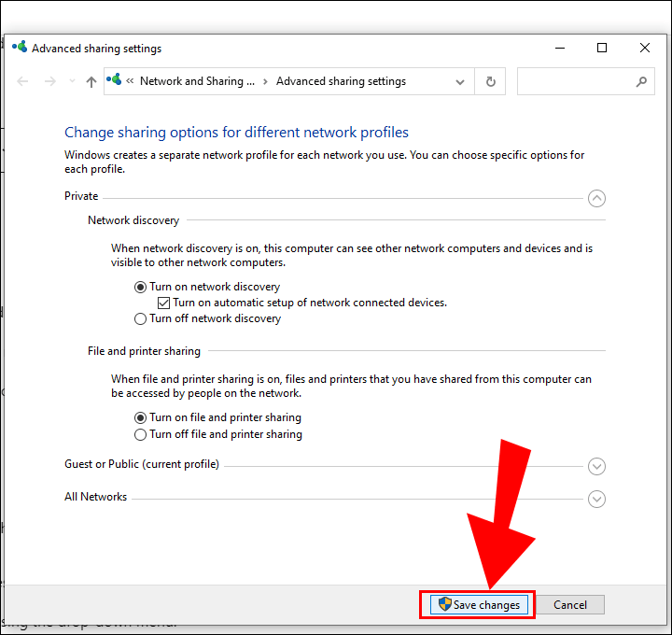Click the Back navigation arrow

[x=22, y=81]
